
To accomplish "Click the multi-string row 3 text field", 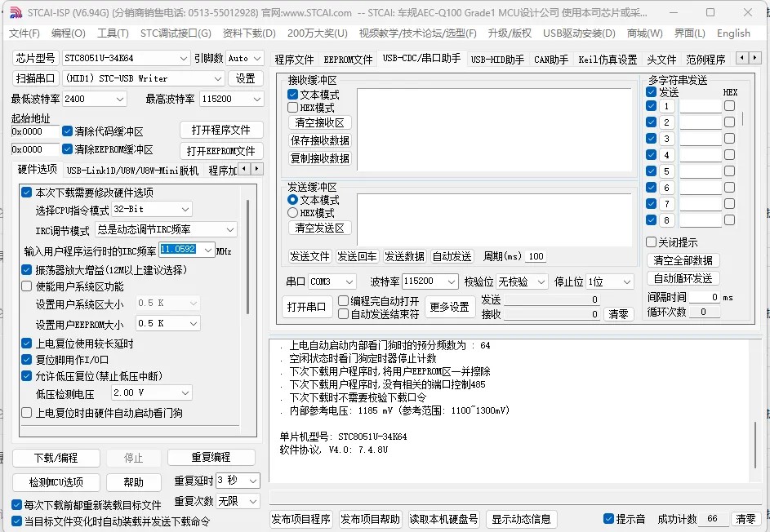I will point(701,139).
